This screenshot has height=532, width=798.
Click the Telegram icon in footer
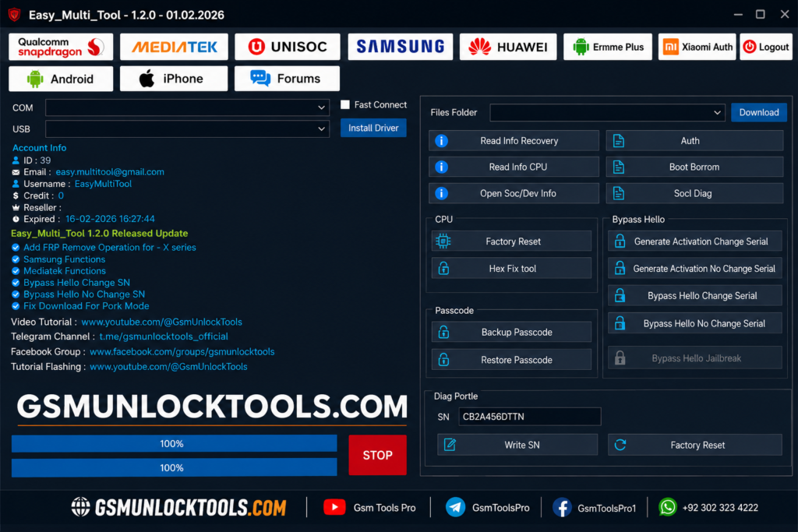[455, 507]
